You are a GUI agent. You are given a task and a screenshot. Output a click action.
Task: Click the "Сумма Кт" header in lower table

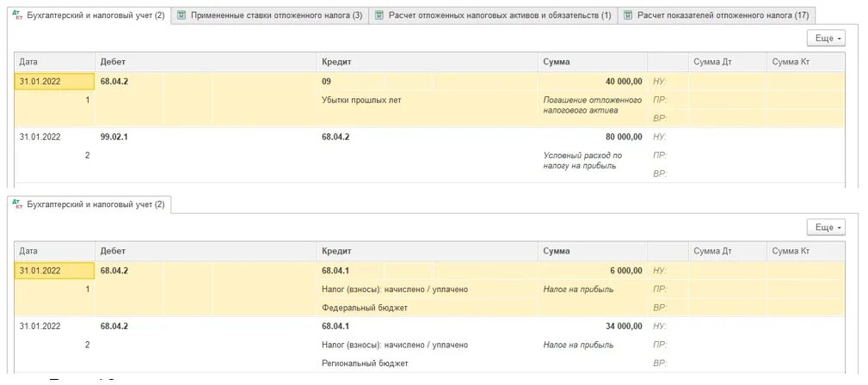coord(791,251)
